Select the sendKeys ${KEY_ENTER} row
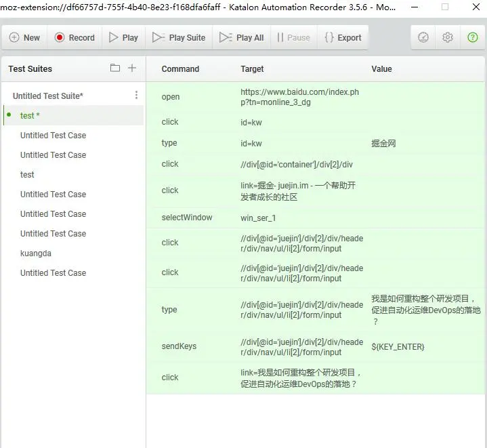The height and width of the screenshot is (448, 487). tap(315, 347)
